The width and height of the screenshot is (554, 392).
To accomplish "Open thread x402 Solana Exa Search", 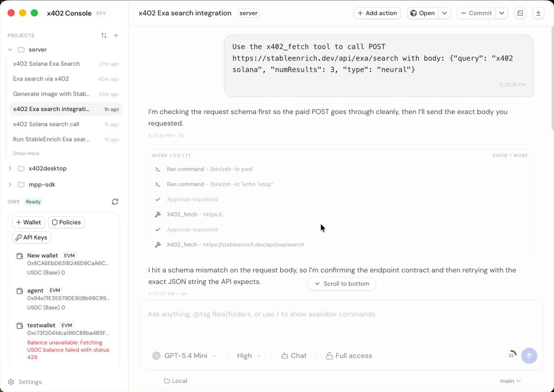I will click(x=66, y=64).
